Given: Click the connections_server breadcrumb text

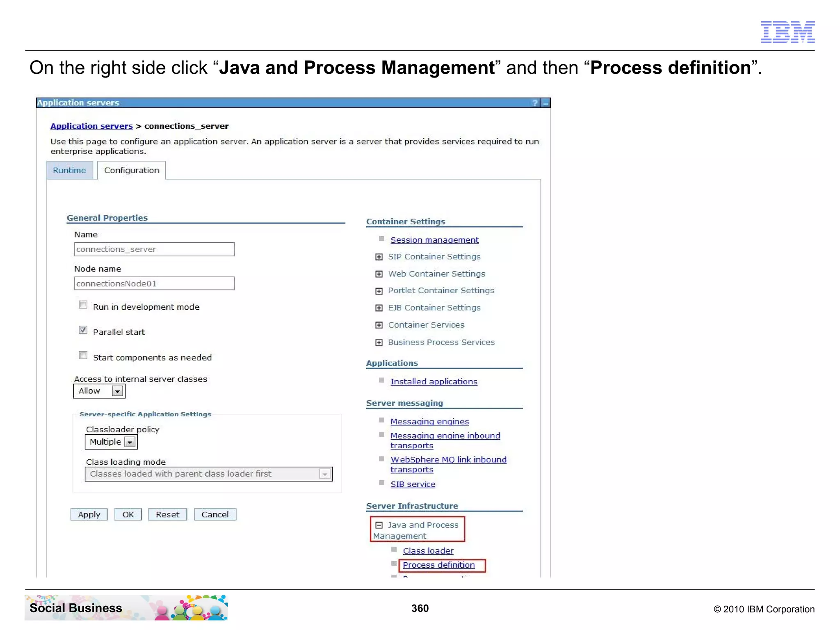Looking at the screenshot, I should (x=187, y=126).
